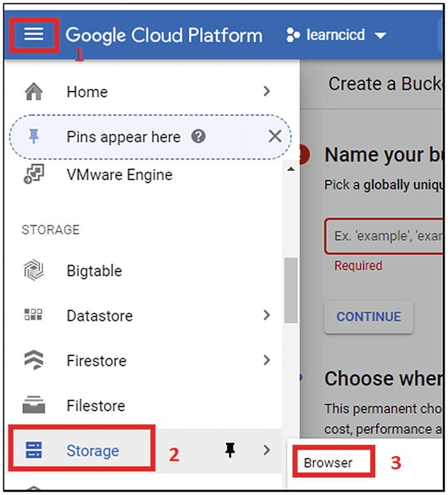Click the Filestore icon
This screenshot has width=448, height=495.
(33, 405)
